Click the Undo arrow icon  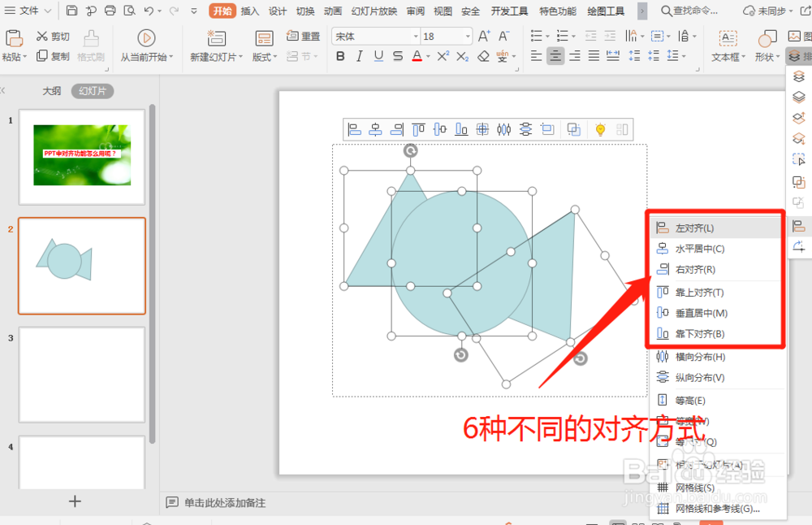coord(149,11)
